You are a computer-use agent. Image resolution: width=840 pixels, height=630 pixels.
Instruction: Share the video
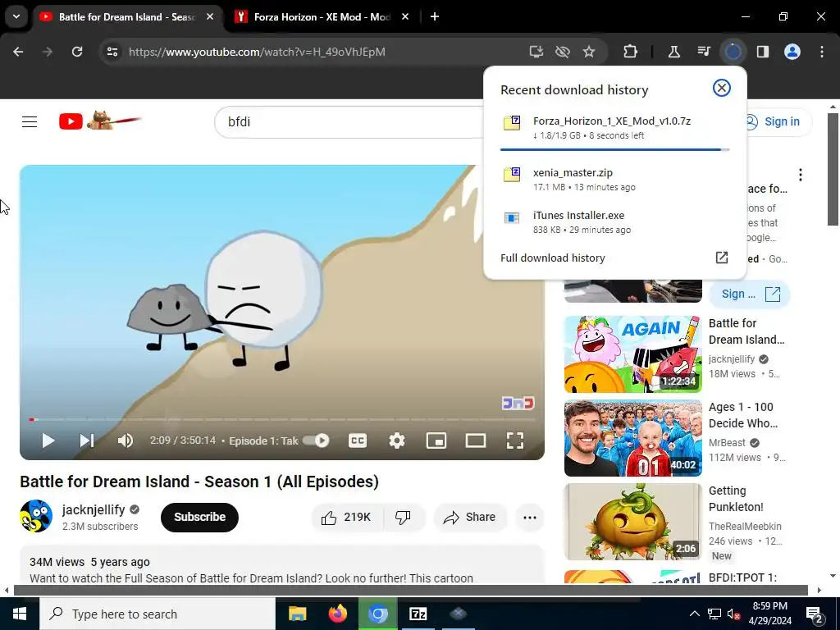click(x=469, y=517)
